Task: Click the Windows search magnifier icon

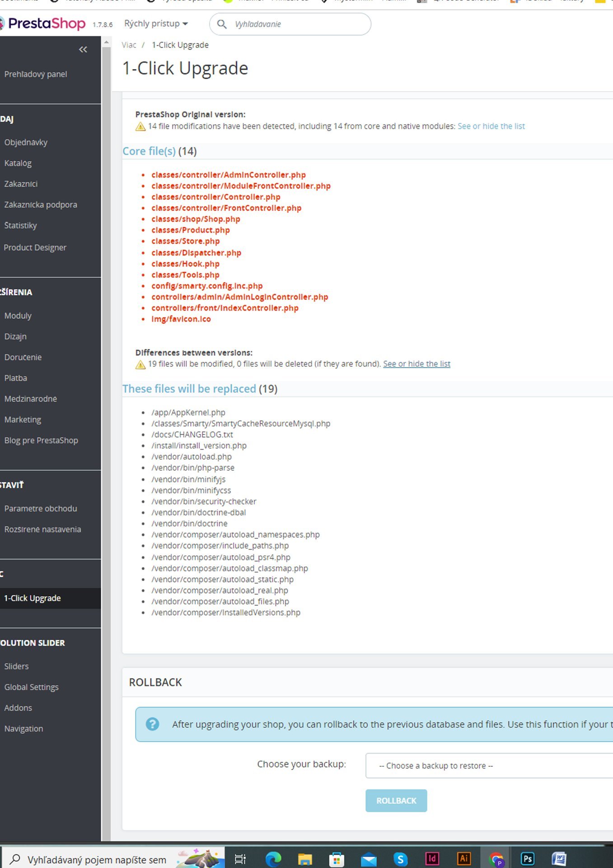Action: pyautogui.click(x=15, y=859)
